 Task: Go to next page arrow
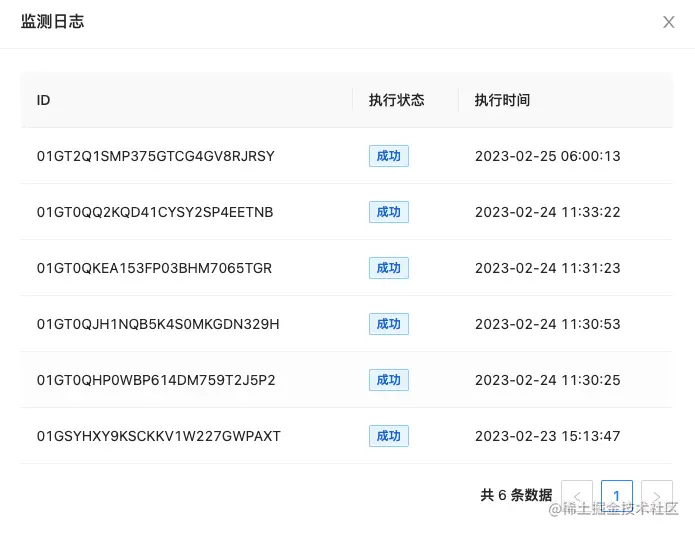[657, 495]
